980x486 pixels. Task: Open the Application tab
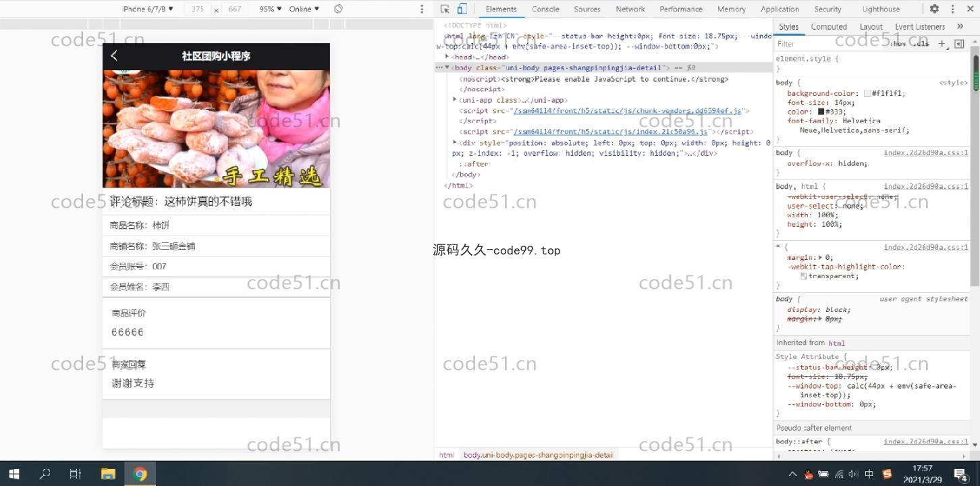[780, 9]
